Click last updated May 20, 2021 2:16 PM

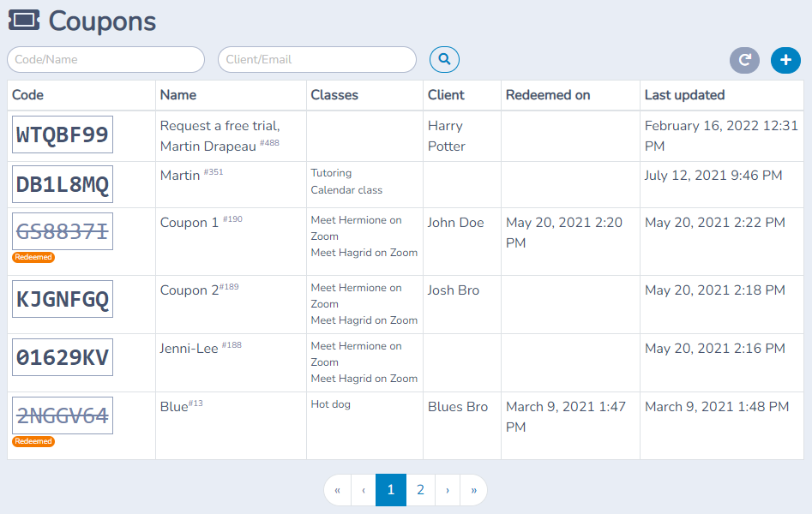(x=714, y=349)
